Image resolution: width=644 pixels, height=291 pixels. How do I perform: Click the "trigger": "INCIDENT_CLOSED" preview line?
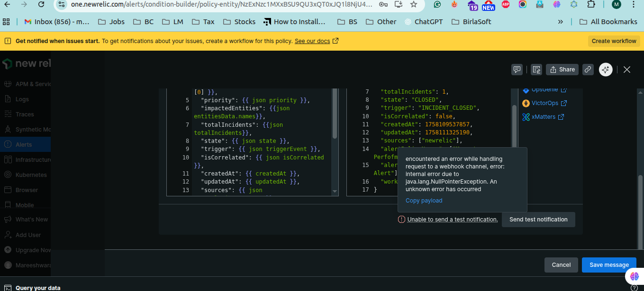[430, 108]
